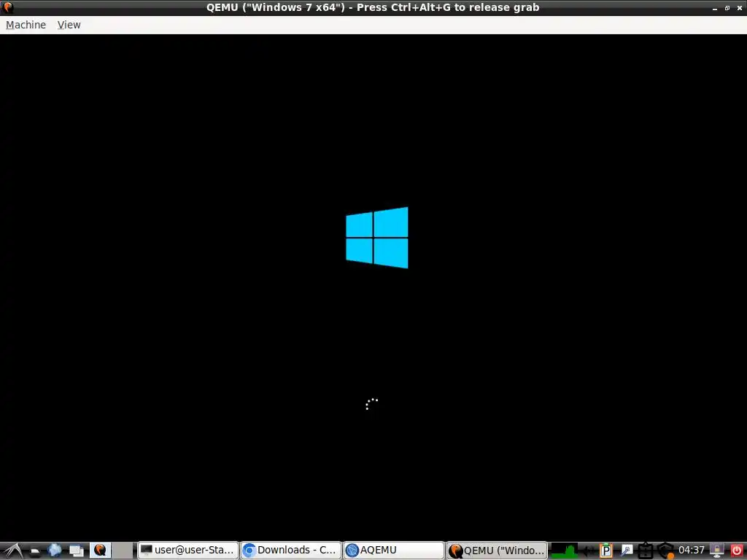Click the LXDE start menu icon
The image size is (747, 560).
click(x=12, y=551)
